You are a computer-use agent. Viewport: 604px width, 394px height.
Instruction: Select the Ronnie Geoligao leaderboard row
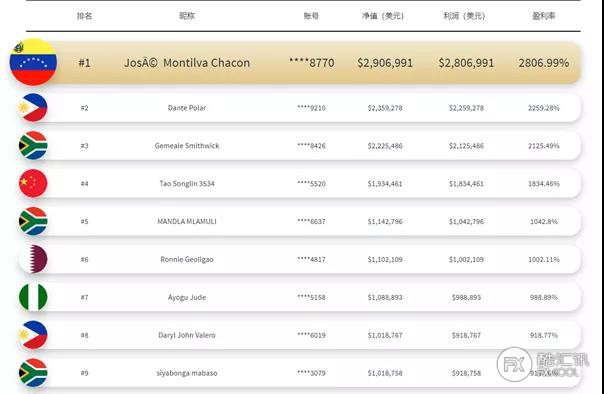pyautogui.click(x=300, y=259)
